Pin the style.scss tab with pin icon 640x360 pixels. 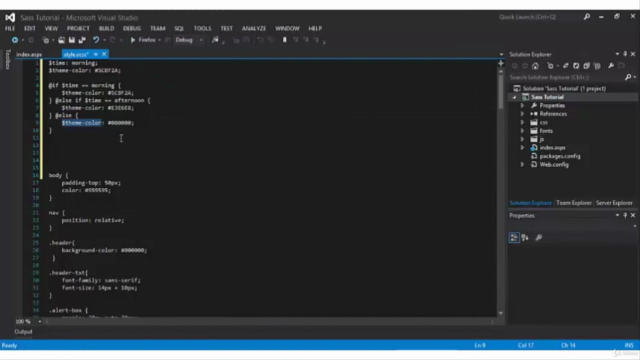coord(96,54)
